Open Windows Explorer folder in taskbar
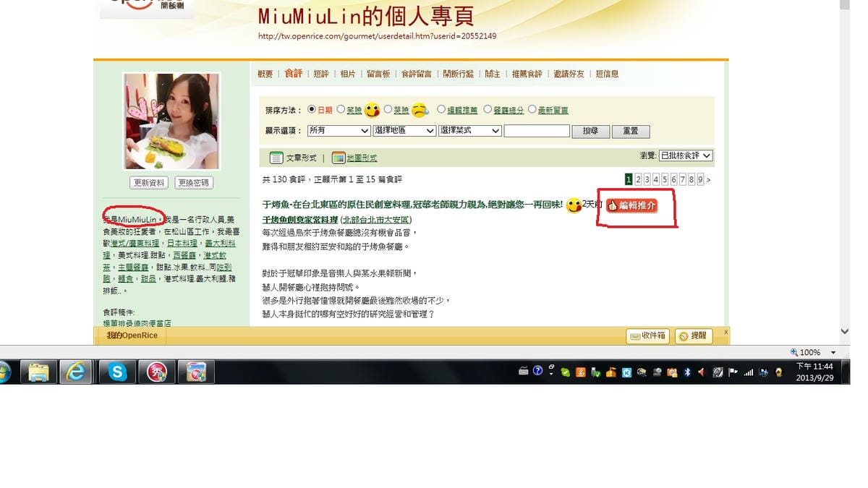This screenshot has width=868, height=488. (38, 372)
